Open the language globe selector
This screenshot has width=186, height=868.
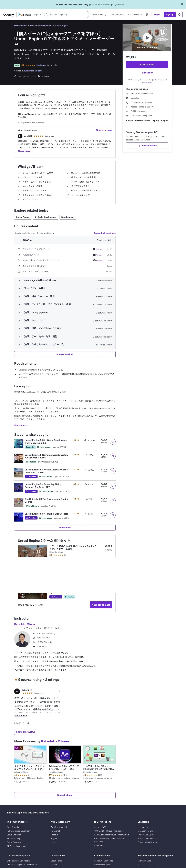pos(180,14)
